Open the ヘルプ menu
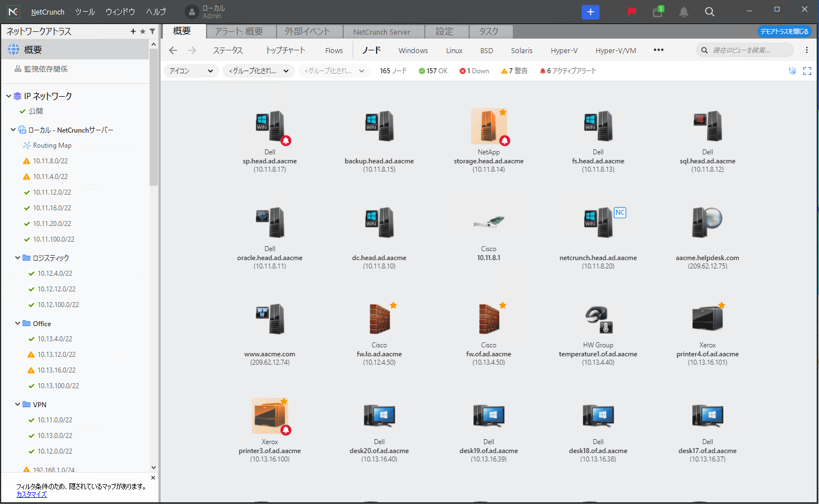 pyautogui.click(x=156, y=12)
